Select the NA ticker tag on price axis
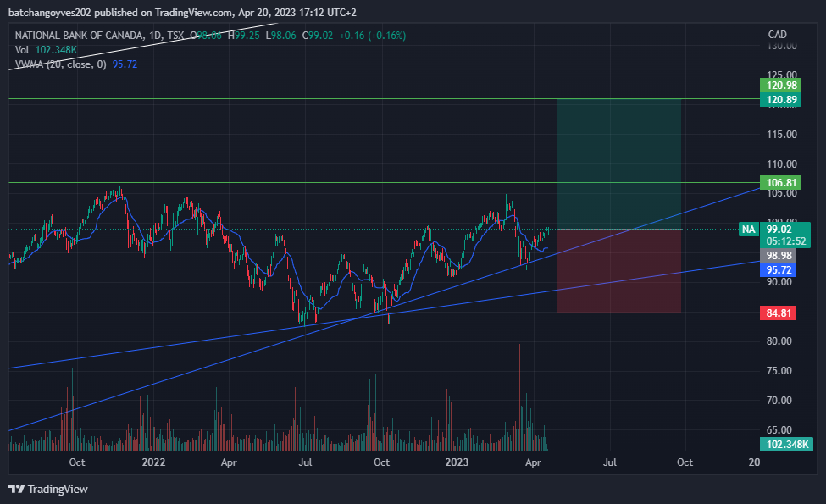This screenshot has height=504, width=826. pos(749,229)
